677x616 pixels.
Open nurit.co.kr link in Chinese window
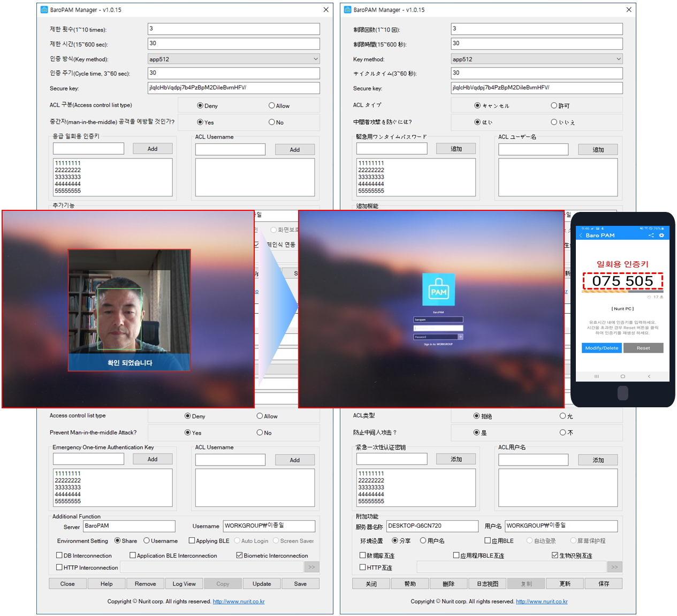coord(542,602)
